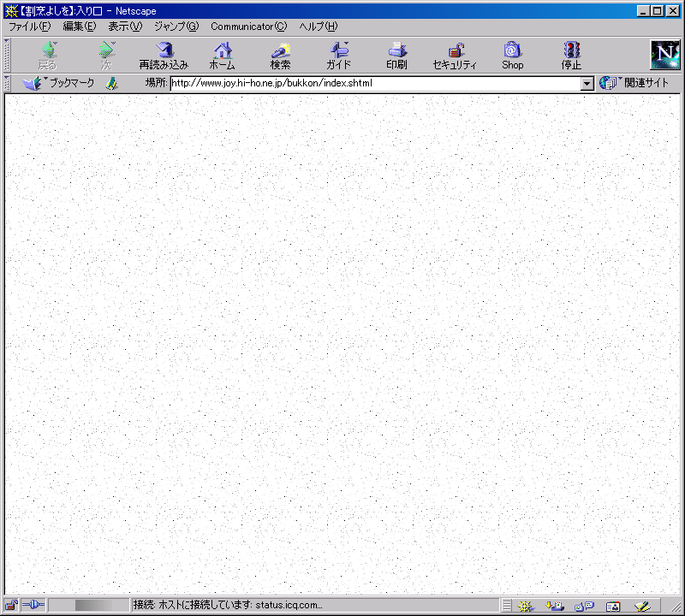Stop loading with 停止 button
Image resolution: width=685 pixels, height=616 pixels.
pyautogui.click(x=571, y=56)
